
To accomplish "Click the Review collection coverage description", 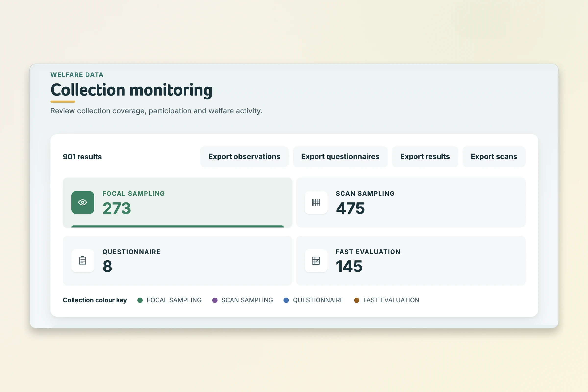I will click(156, 111).
